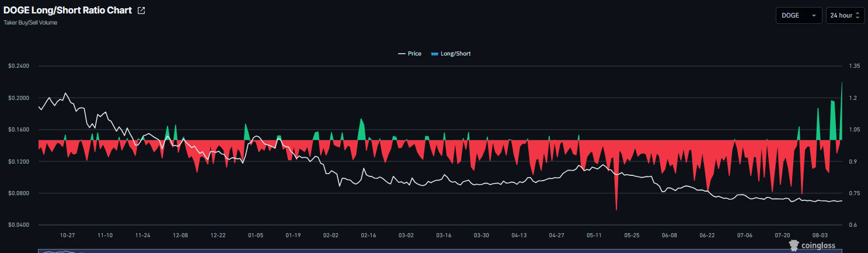Toggle the Price legend series
Screen dimensions: 868x253
pos(410,54)
